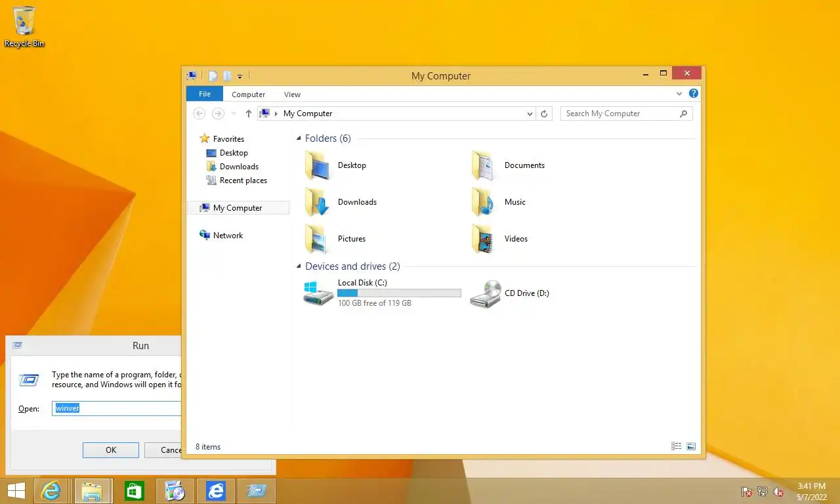Open the My Computer window system menu icon
The width and height of the screenshot is (840, 504).
[x=192, y=76]
